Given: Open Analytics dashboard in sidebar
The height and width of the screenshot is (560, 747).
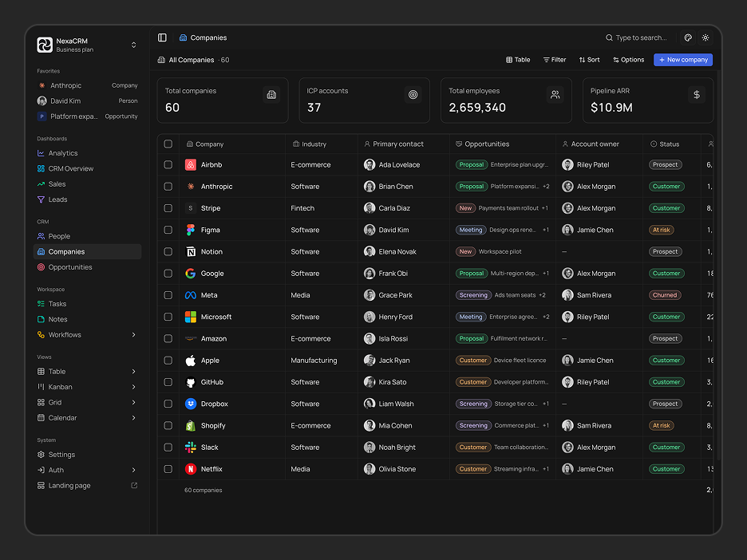Looking at the screenshot, I should (x=87, y=153).
